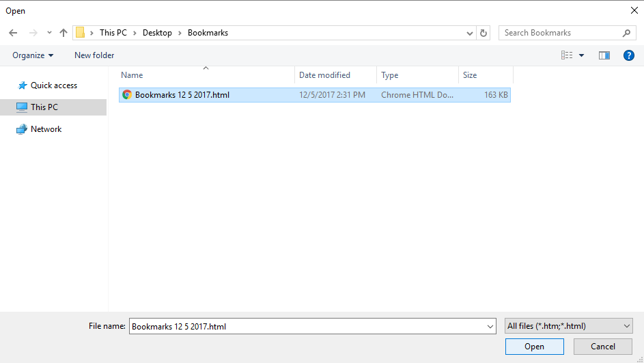
Task: Click the Network icon in the sidebar
Action: pos(22,129)
